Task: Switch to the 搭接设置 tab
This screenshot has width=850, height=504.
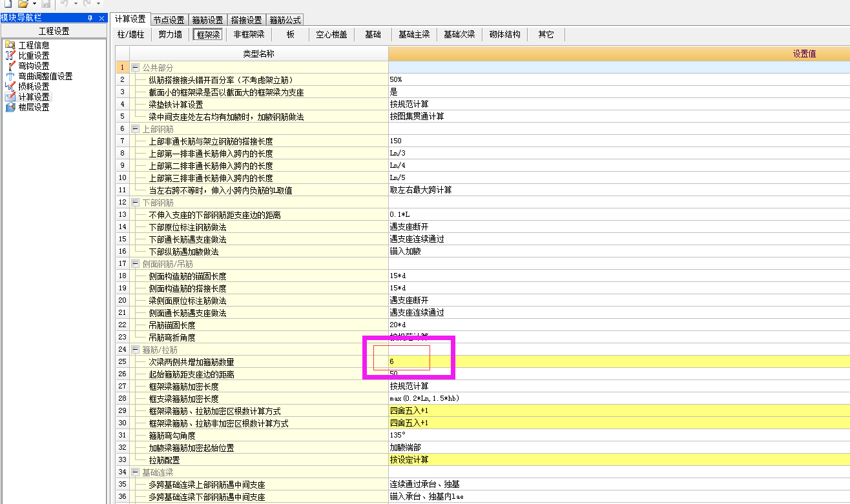Action: point(246,20)
